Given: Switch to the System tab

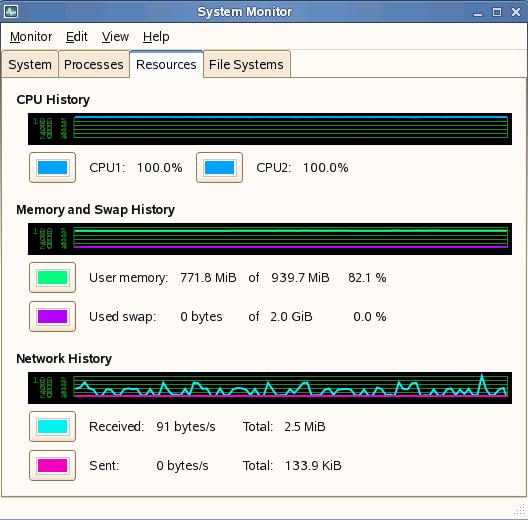Looking at the screenshot, I should [30, 64].
